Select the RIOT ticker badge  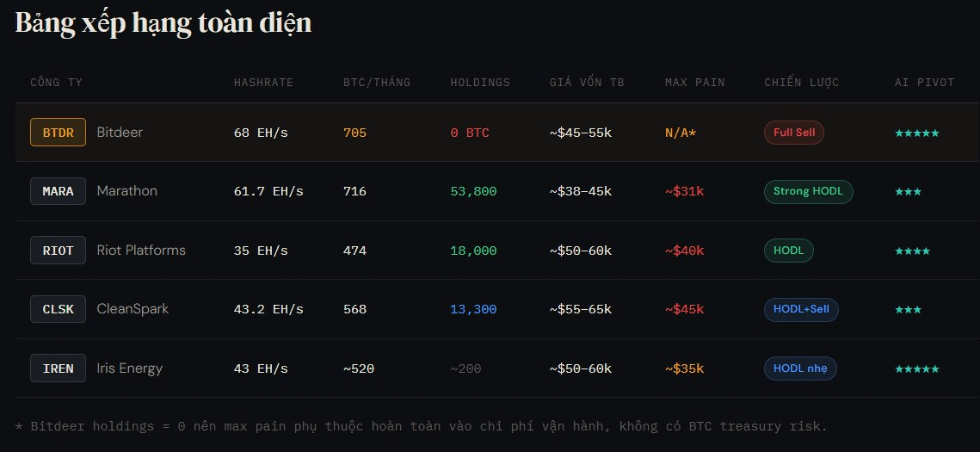tap(58, 251)
